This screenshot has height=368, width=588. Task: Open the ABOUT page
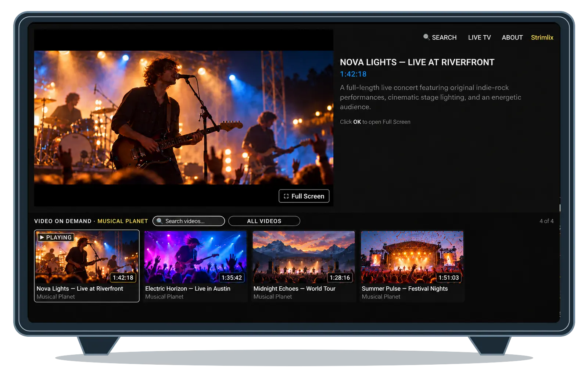(x=512, y=38)
